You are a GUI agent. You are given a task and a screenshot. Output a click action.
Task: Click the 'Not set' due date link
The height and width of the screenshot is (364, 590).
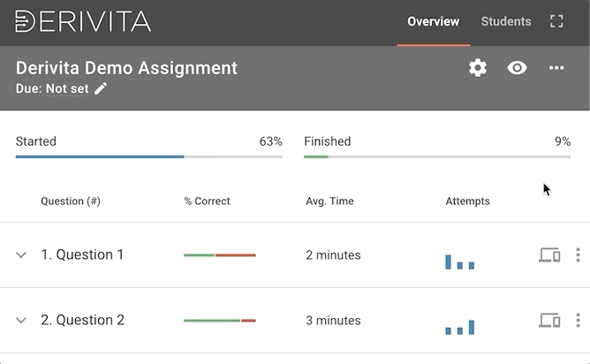[67, 88]
